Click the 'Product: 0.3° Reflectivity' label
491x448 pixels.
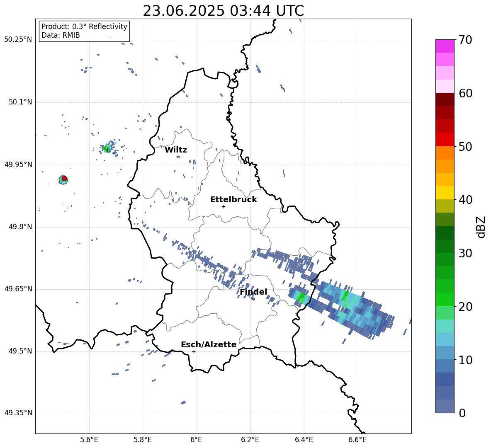coord(84,27)
